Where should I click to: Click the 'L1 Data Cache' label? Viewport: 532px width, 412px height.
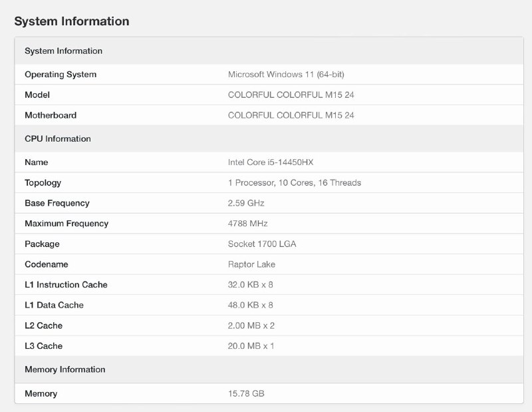(54, 305)
